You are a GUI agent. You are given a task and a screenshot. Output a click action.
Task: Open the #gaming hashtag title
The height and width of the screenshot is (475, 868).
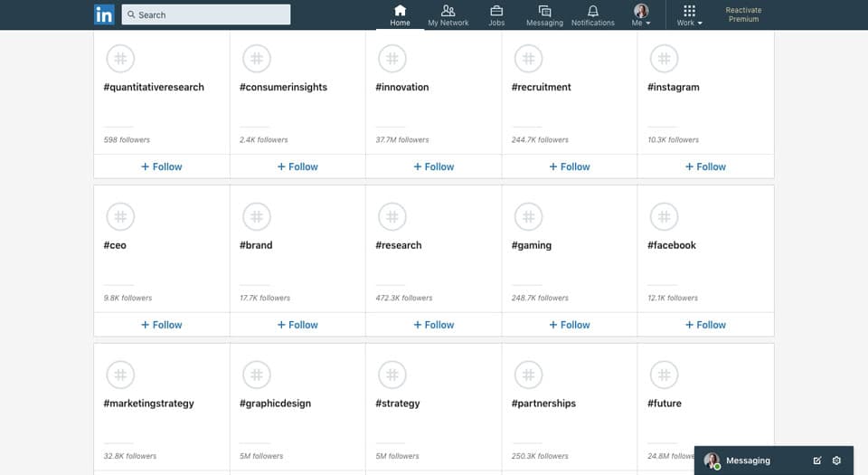pos(532,246)
